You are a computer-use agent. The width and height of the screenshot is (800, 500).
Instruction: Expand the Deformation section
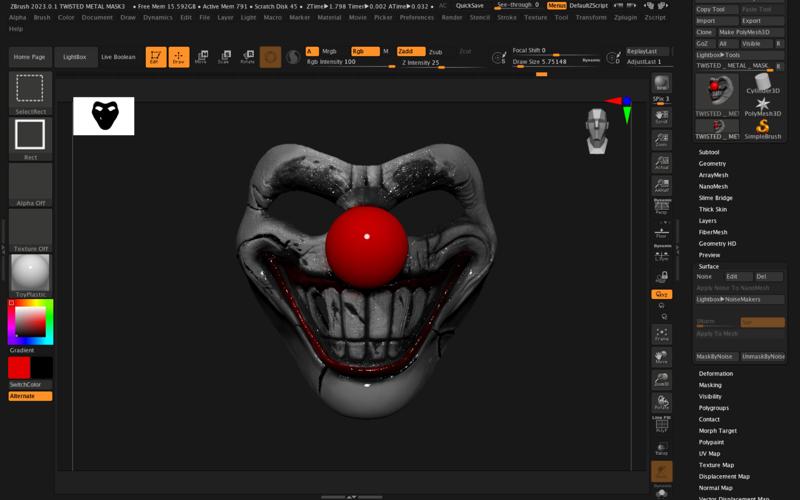(716, 373)
